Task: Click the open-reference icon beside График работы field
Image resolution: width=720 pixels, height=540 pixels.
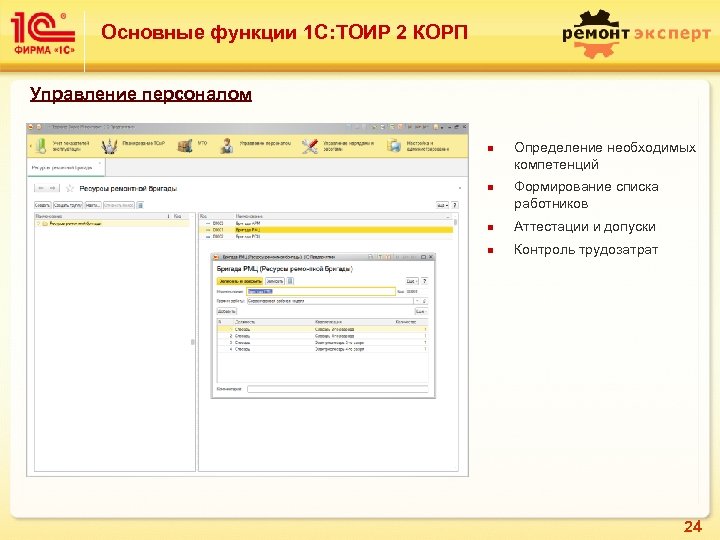Action: click(x=424, y=301)
